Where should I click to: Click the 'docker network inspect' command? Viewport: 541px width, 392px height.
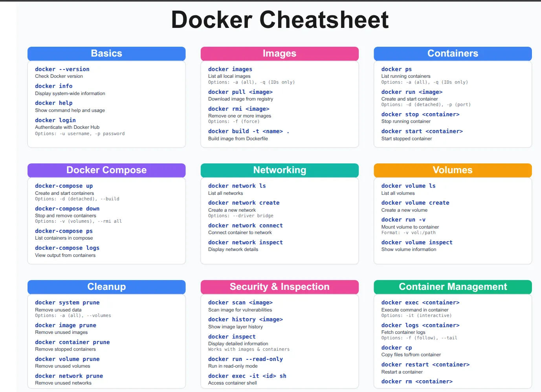[x=246, y=242]
